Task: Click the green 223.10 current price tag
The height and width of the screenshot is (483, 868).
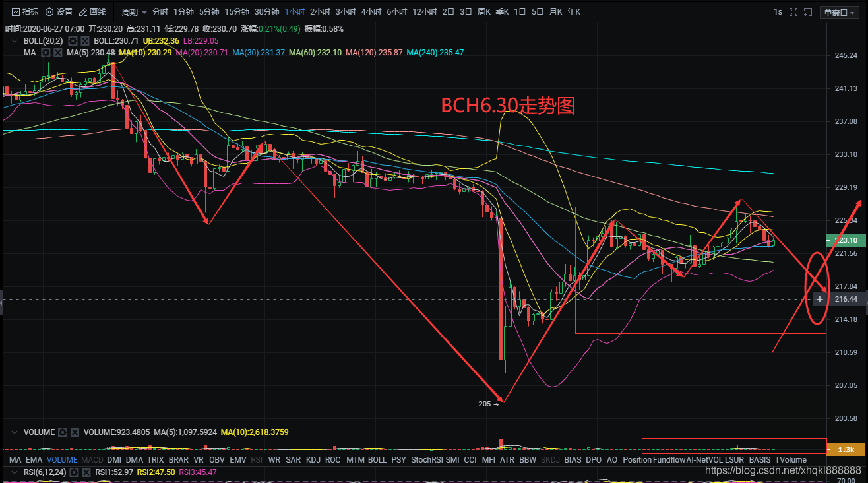Action: coord(846,240)
